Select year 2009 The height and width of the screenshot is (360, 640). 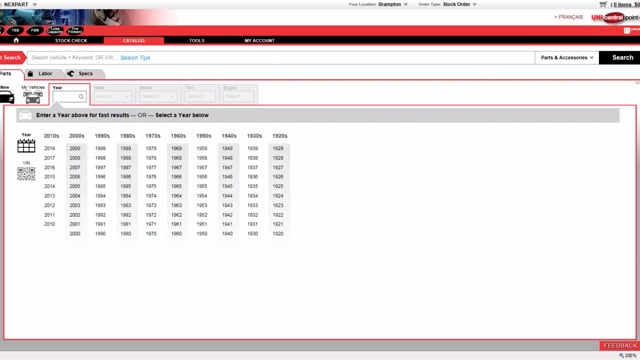point(75,149)
